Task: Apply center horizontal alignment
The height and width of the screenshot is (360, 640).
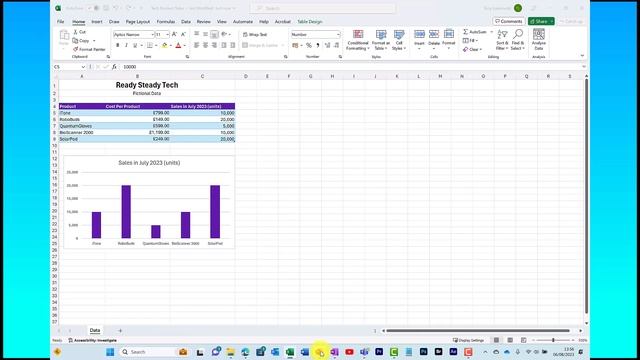Action: pyautogui.click(x=205, y=45)
